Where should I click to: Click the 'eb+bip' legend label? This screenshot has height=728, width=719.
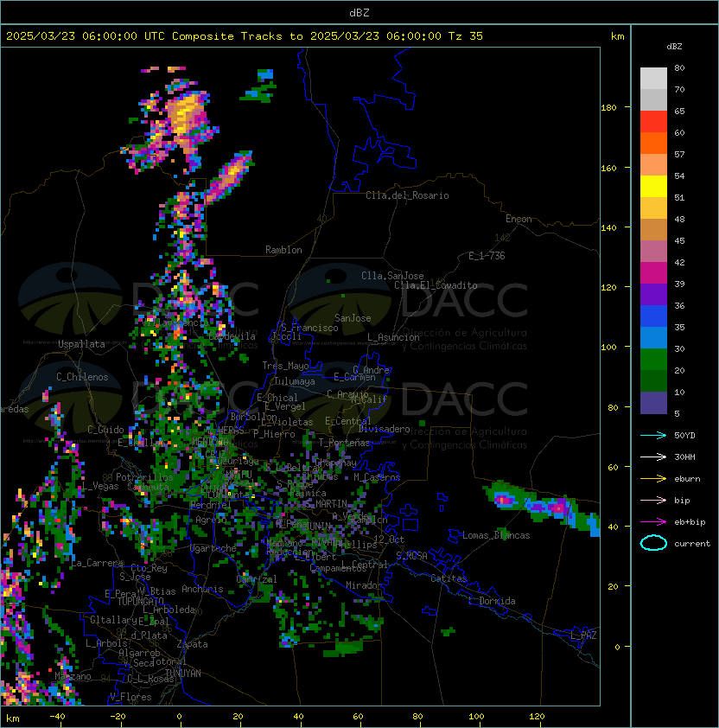click(x=690, y=522)
